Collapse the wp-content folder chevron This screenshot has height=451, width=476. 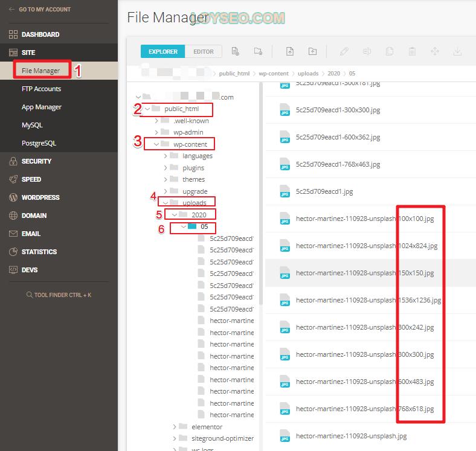(157, 144)
